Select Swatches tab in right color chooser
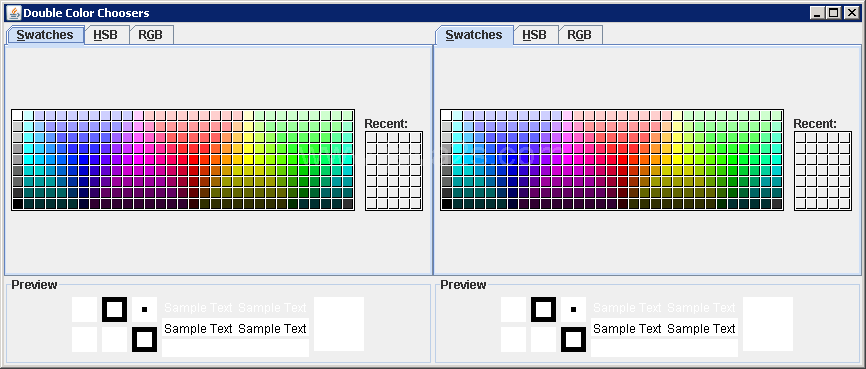 [474, 35]
